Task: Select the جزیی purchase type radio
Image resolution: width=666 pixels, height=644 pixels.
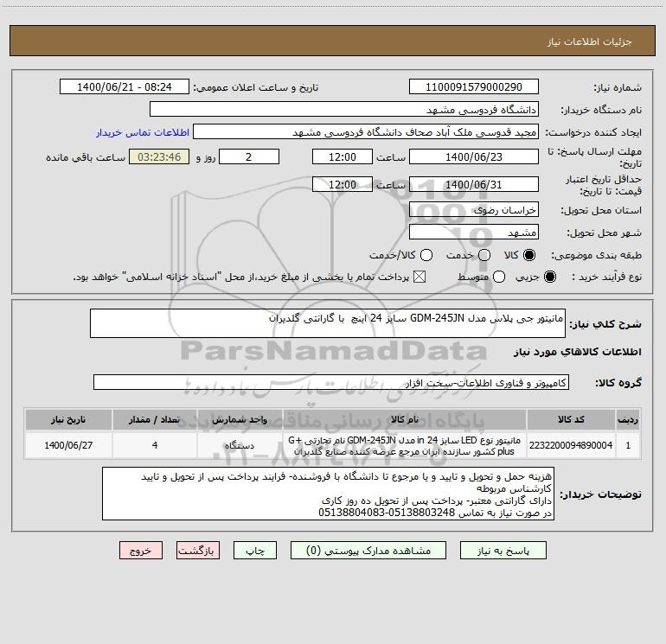Action: point(549,277)
